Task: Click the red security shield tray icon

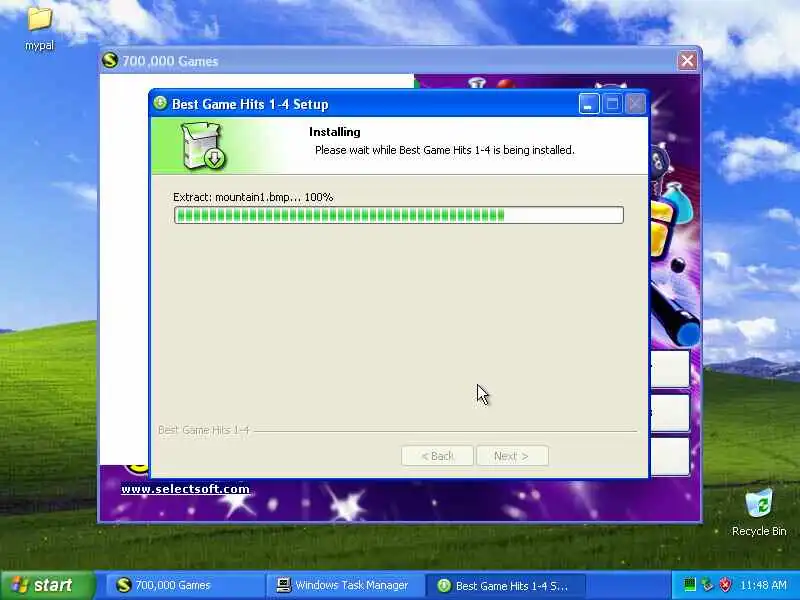Action: 725,584
